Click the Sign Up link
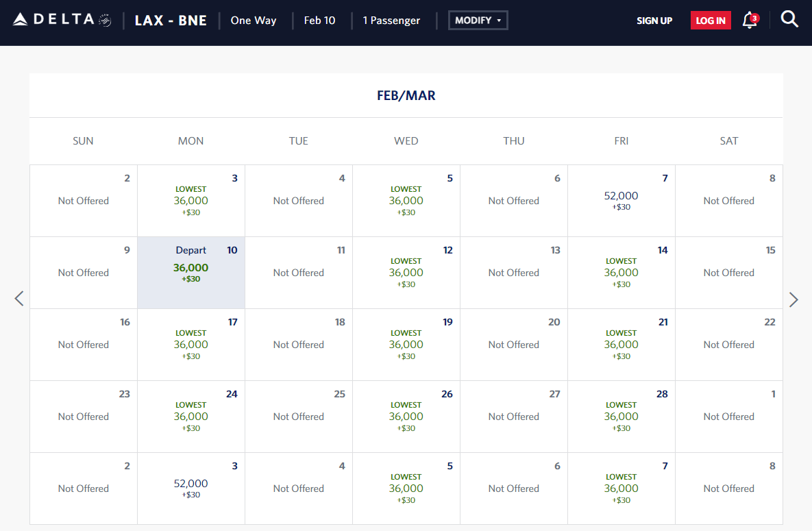 pyautogui.click(x=654, y=21)
